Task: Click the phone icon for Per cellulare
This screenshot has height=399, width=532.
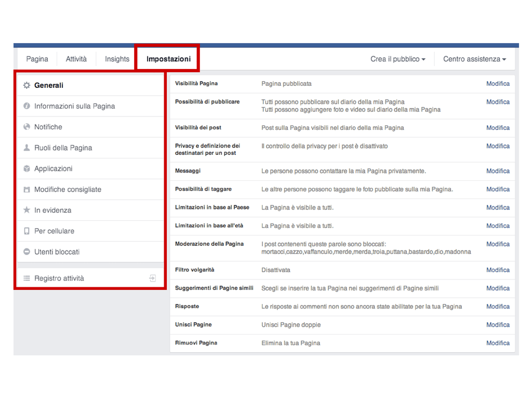Action: [x=26, y=231]
